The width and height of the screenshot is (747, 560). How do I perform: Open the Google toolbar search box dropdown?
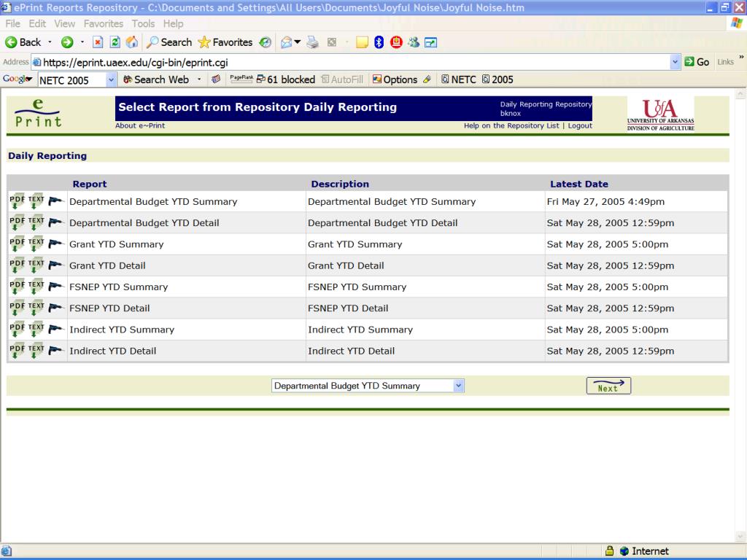click(111, 79)
